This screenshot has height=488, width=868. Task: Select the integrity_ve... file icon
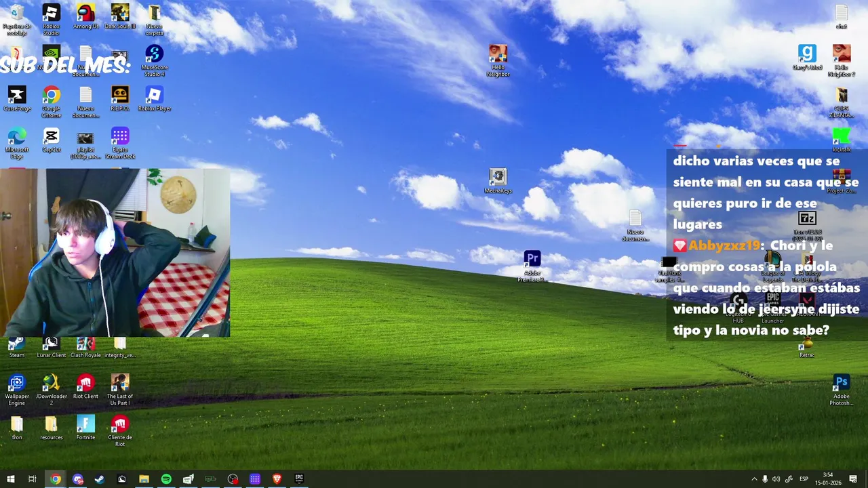click(120, 347)
